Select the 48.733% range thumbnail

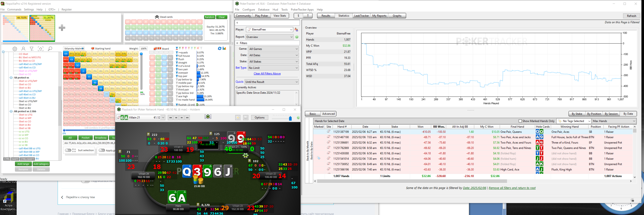[x=16, y=28]
